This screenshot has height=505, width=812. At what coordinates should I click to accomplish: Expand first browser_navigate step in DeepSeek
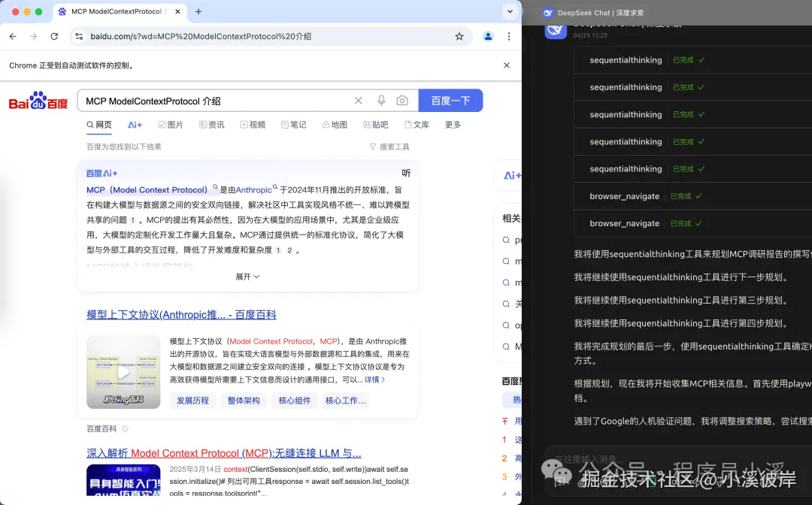693,196
